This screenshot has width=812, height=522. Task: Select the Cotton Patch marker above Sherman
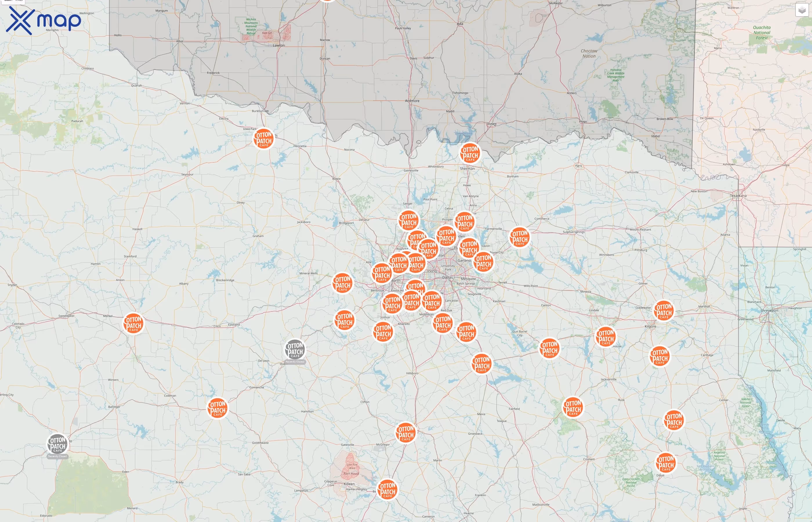[x=470, y=153]
